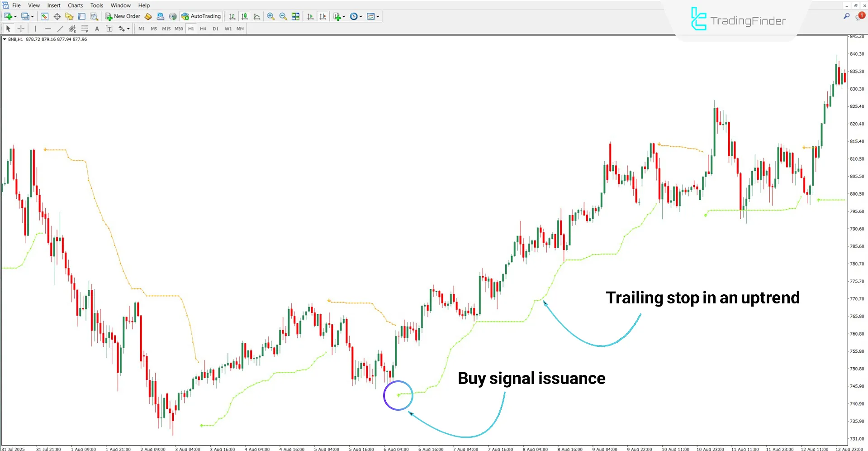
Task: Click the New Order button
Action: [123, 16]
